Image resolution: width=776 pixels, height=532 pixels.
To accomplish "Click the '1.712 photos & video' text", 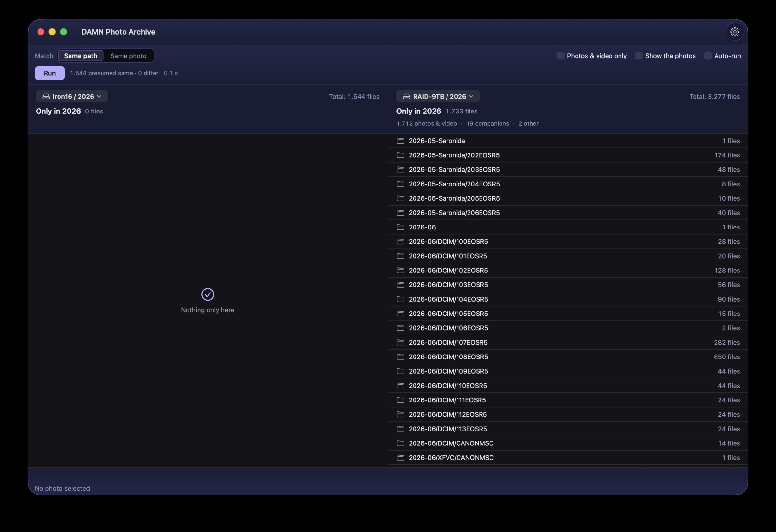I will click(x=426, y=123).
